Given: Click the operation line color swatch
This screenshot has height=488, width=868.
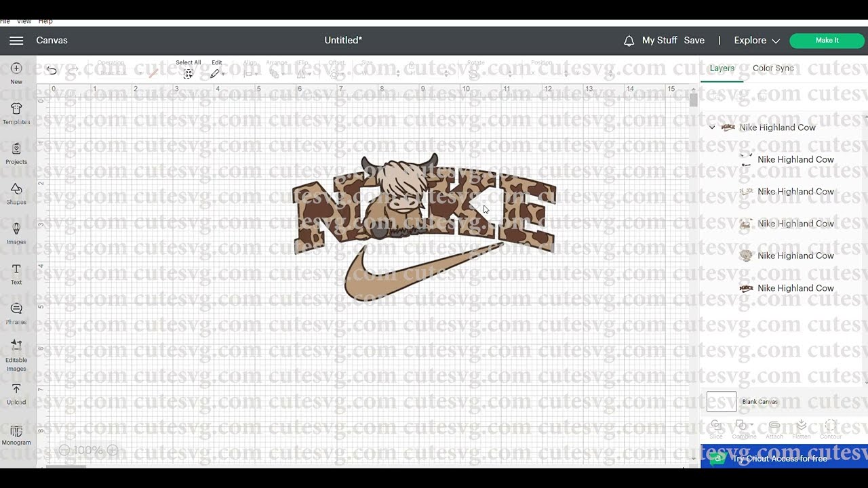Looking at the screenshot, I should coord(153,73).
